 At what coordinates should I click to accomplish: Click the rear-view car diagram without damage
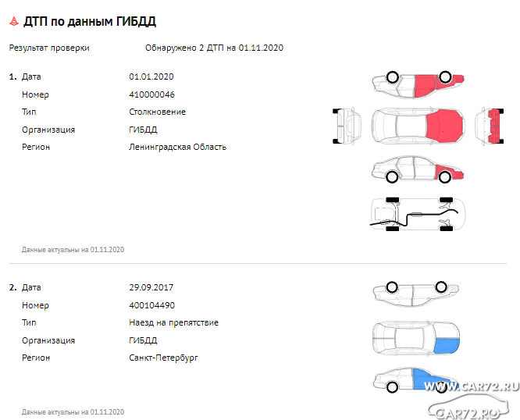(347, 126)
